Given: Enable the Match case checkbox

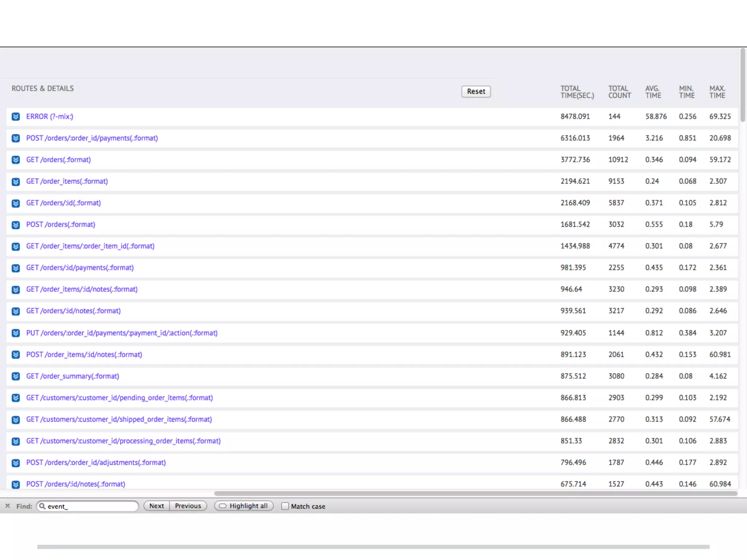Looking at the screenshot, I should click(285, 506).
